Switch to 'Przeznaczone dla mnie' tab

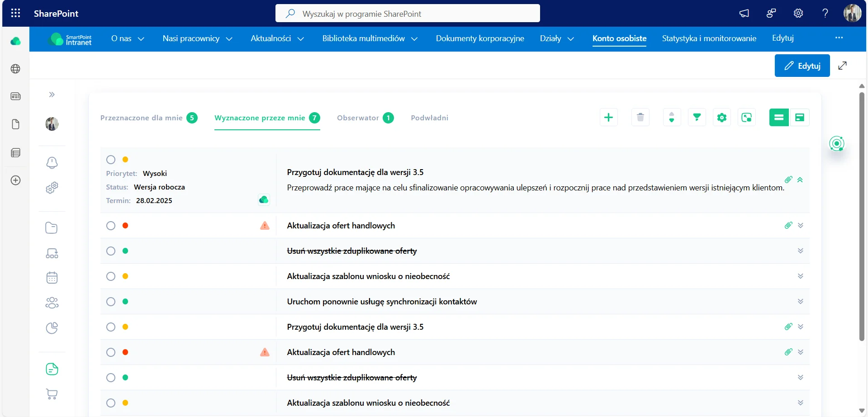149,118
